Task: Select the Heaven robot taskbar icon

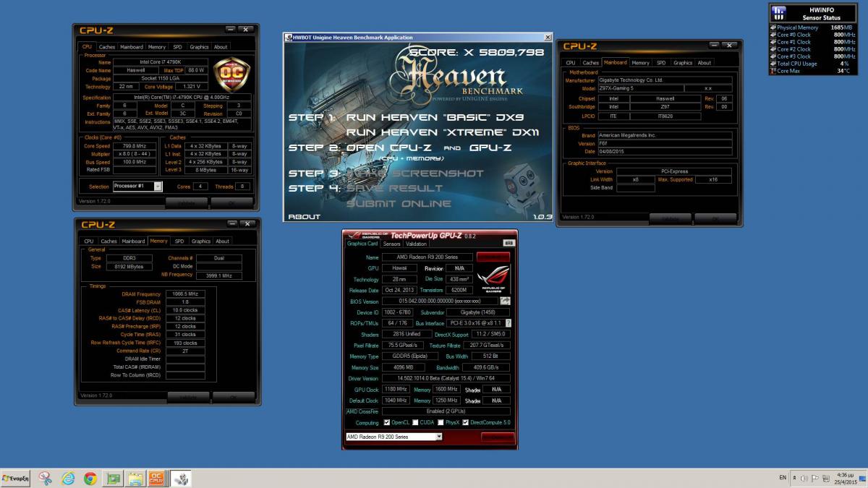Action: (x=180, y=478)
